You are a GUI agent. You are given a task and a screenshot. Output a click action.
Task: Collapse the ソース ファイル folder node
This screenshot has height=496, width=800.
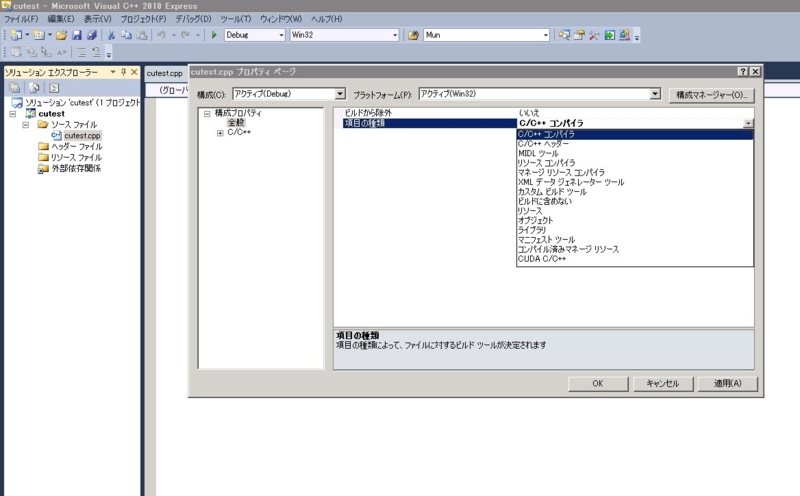[26, 125]
